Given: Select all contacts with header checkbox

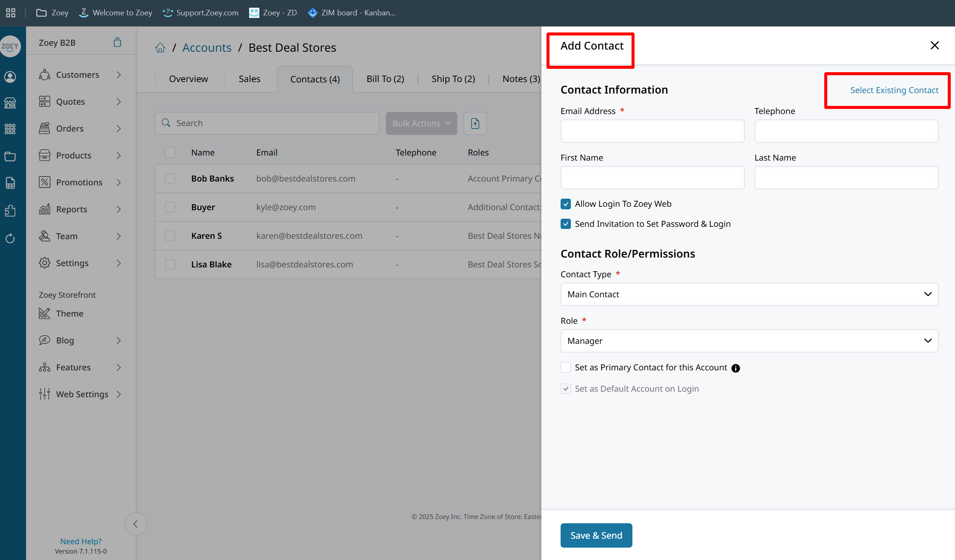Looking at the screenshot, I should (170, 152).
